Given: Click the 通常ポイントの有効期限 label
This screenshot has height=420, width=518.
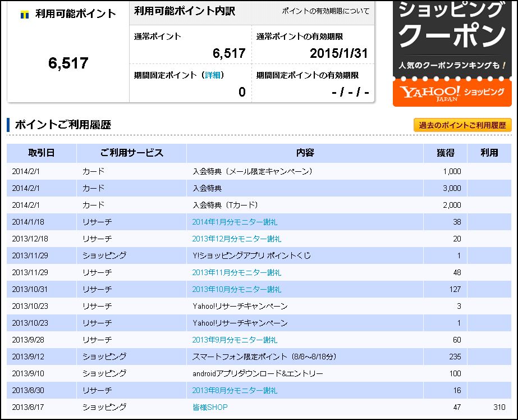Looking at the screenshot, I should tap(300, 36).
